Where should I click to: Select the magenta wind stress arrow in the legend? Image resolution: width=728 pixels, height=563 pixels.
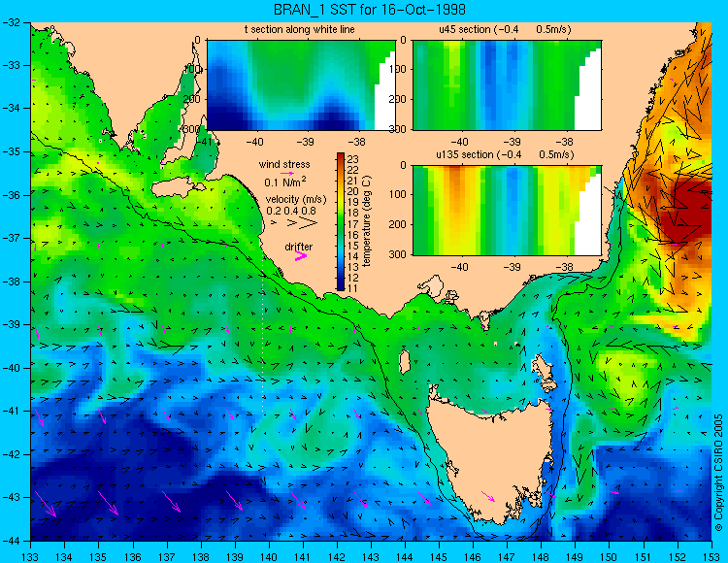coord(286,173)
